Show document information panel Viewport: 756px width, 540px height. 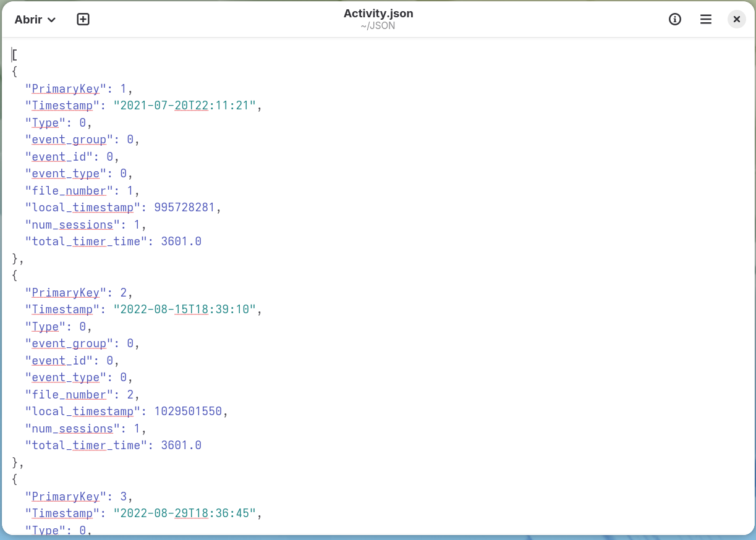[x=675, y=20]
